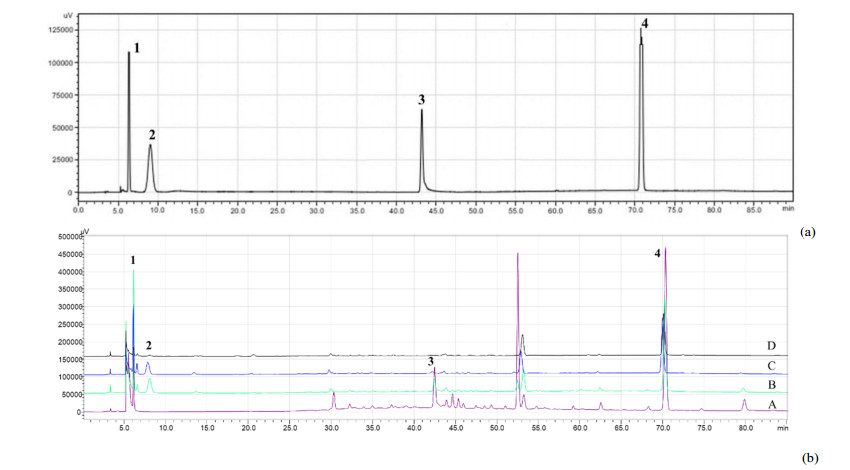
Task: Click the panel (b) label
Action: click(x=810, y=459)
